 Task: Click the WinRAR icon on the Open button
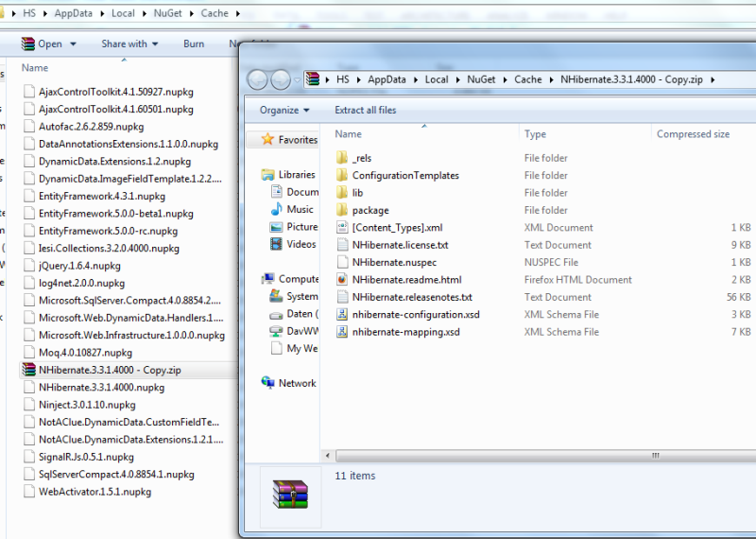[x=28, y=43]
